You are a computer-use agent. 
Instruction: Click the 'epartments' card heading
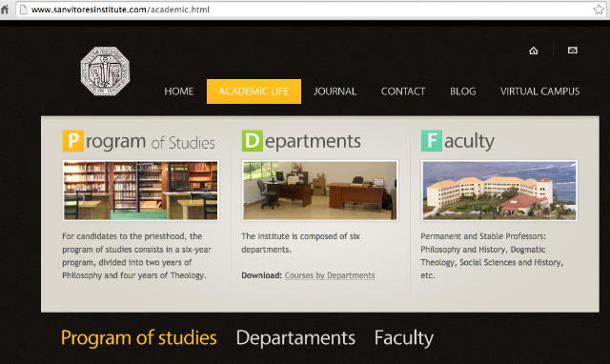(x=313, y=142)
